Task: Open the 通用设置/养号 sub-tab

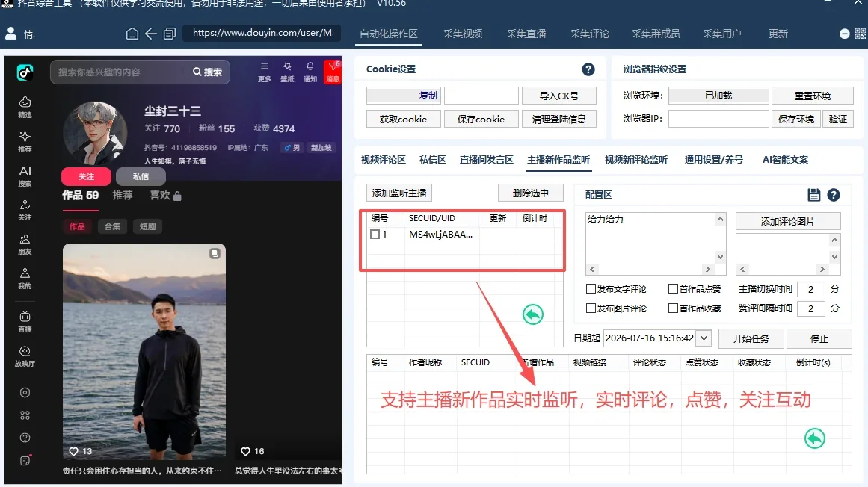Action: tap(713, 160)
